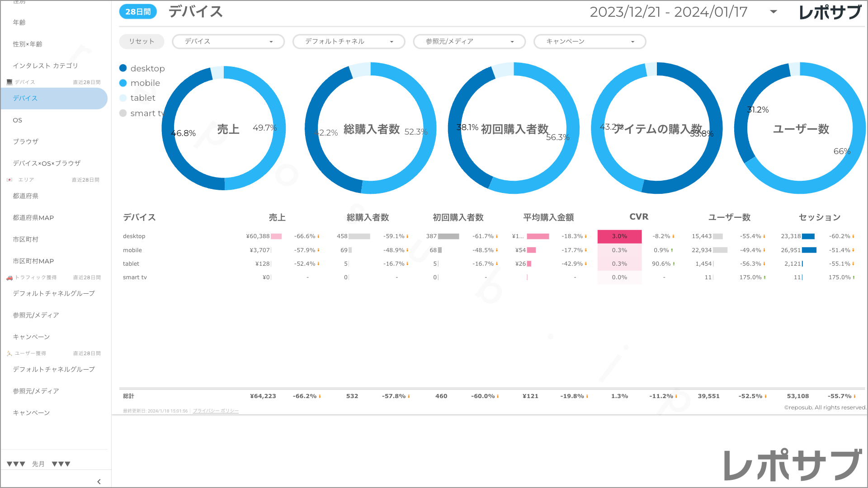This screenshot has width=868, height=488.
Task: Open the デバイス filter dropdown
Action: (x=228, y=42)
